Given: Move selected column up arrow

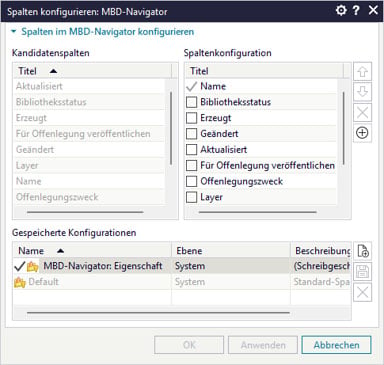Looking at the screenshot, I should [362, 71].
